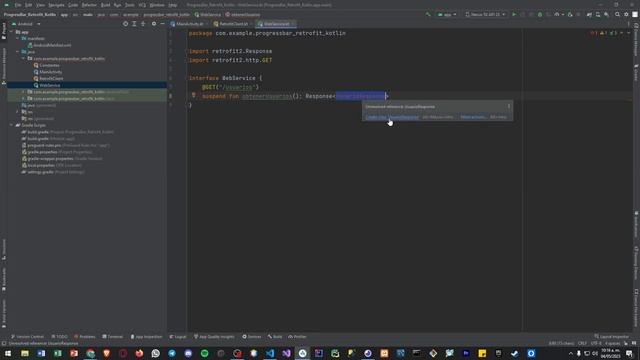Toggle the Device File Explorer side panel

[x=636, y=308]
